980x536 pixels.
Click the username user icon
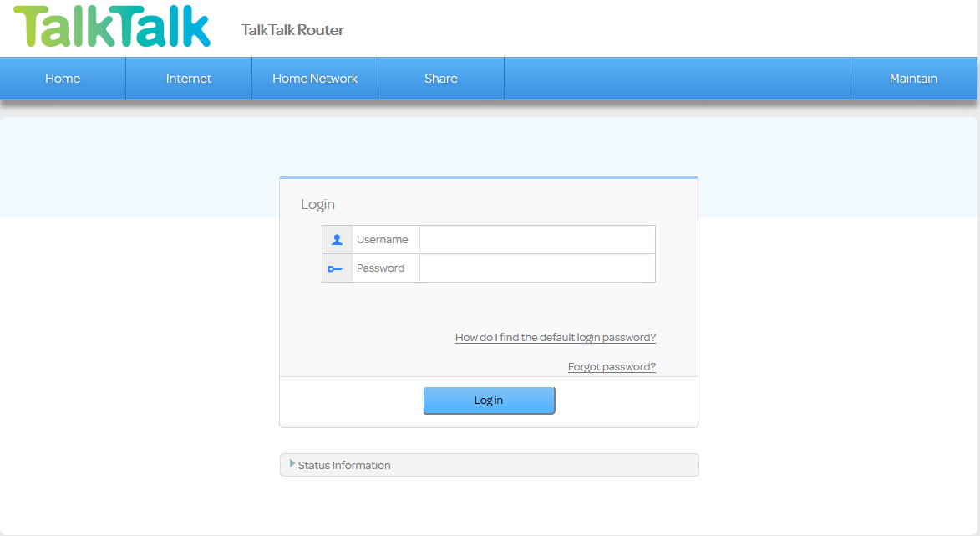[x=337, y=239]
